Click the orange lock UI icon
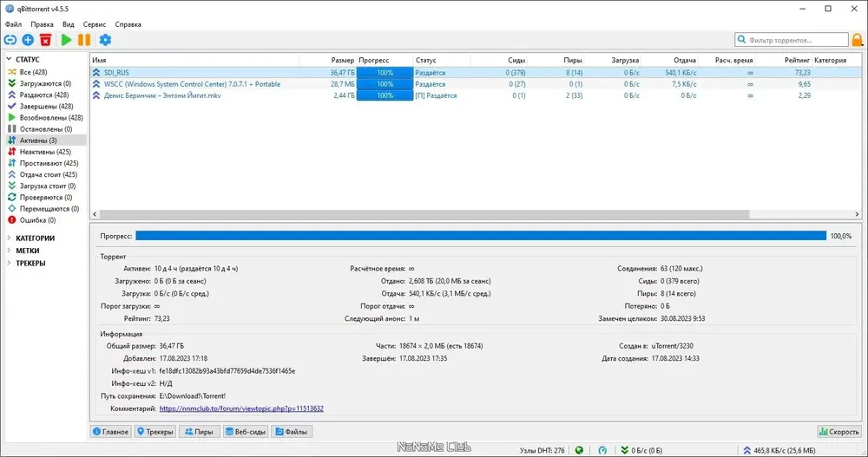Image resolution: width=868 pixels, height=457 pixels. tap(857, 40)
